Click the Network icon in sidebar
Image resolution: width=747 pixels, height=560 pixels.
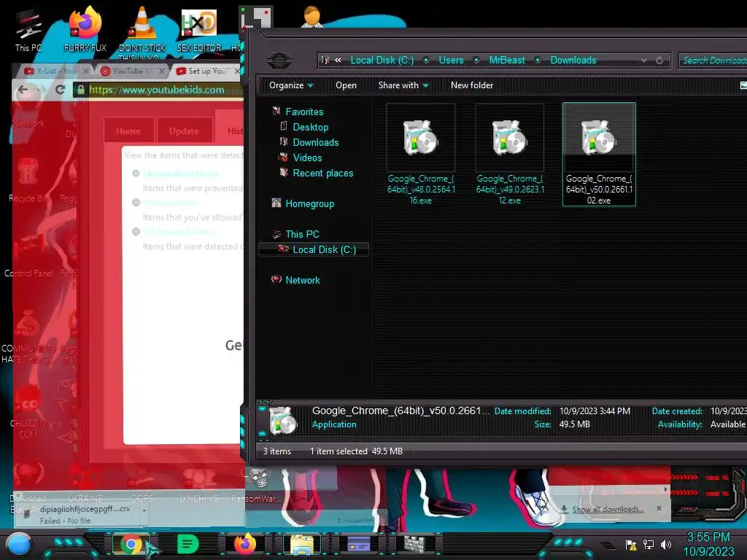point(276,279)
